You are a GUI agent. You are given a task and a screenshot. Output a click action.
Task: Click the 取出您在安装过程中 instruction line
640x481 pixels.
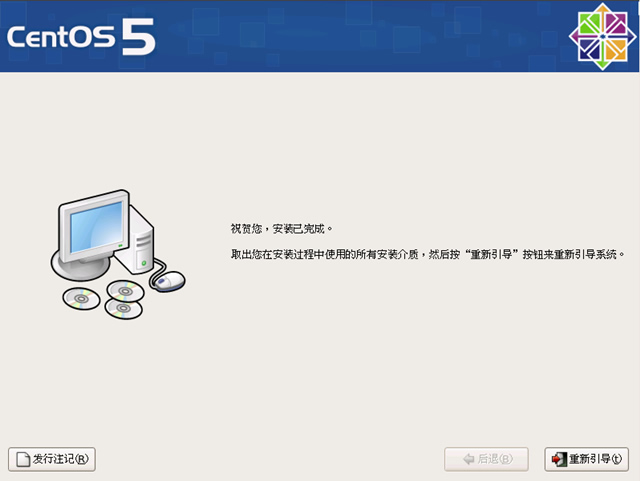pos(428,254)
